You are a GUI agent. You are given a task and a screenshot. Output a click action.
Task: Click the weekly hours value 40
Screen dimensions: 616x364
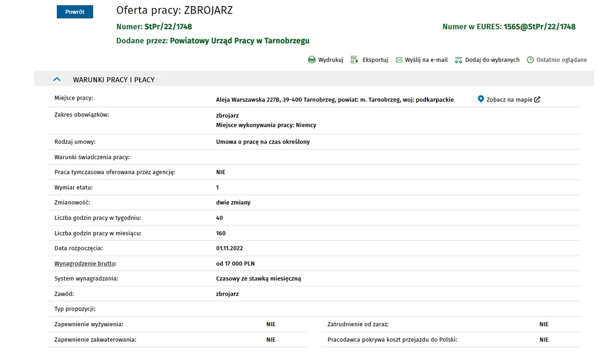pyautogui.click(x=219, y=218)
